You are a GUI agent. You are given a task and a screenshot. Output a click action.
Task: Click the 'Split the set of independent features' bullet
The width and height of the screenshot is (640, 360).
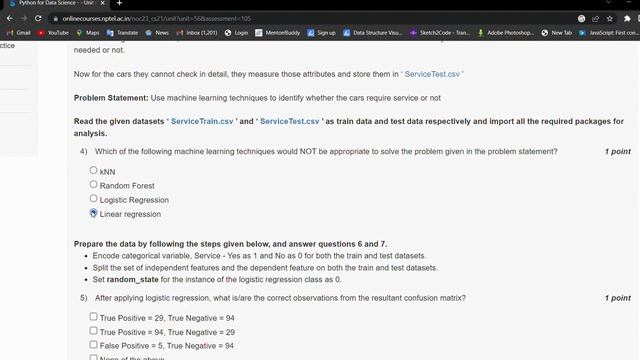(x=265, y=268)
